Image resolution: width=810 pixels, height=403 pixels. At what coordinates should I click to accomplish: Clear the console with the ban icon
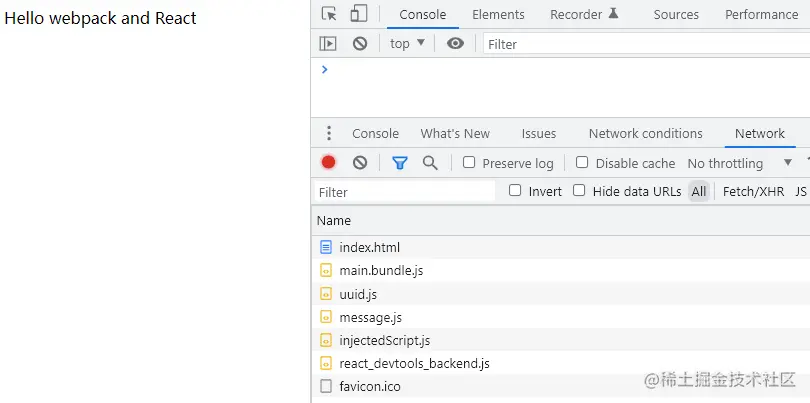click(360, 43)
